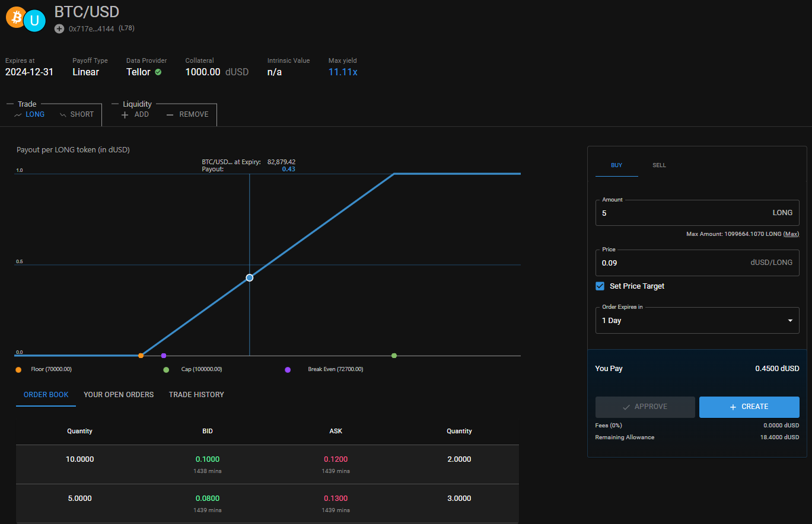812x524 pixels.
Task: Open the REMOVE liquidity tab
Action: pyautogui.click(x=187, y=114)
